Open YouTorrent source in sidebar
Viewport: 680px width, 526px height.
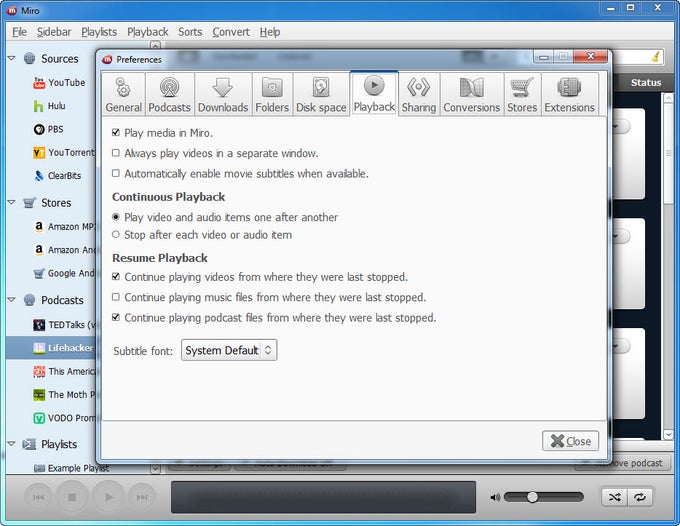(x=64, y=153)
